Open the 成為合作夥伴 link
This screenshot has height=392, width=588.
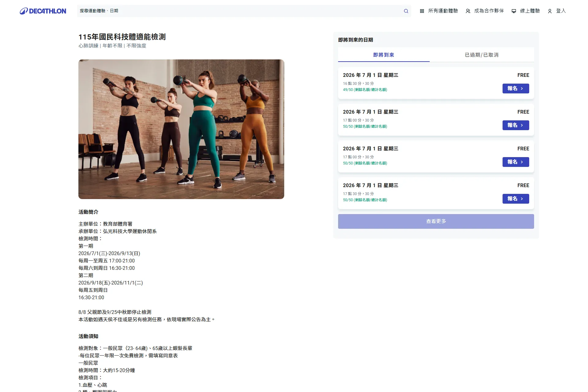pyautogui.click(x=485, y=11)
